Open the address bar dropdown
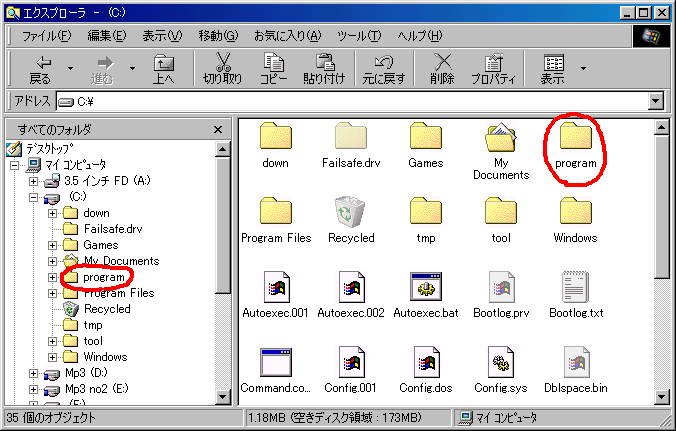 [x=655, y=101]
